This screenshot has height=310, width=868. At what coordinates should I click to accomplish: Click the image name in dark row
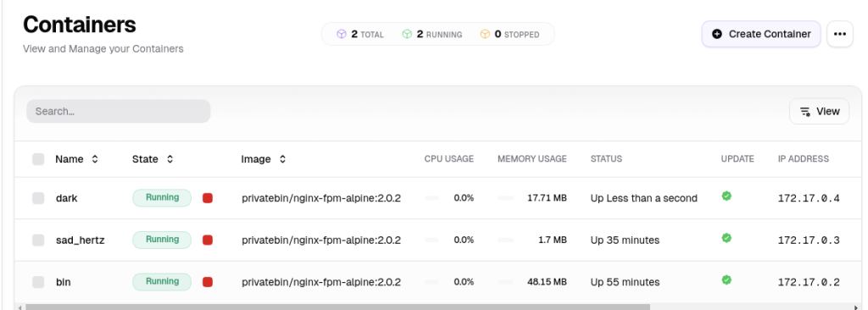pyautogui.click(x=321, y=198)
